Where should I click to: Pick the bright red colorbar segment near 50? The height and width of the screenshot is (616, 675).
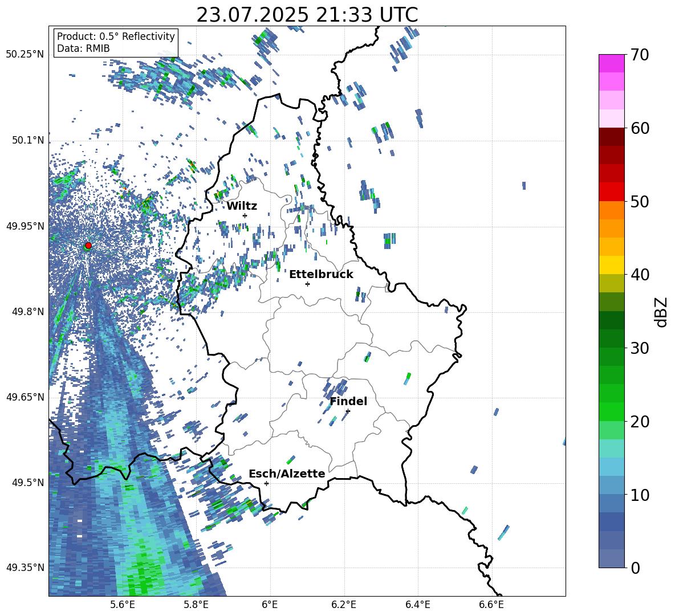pyautogui.click(x=611, y=192)
